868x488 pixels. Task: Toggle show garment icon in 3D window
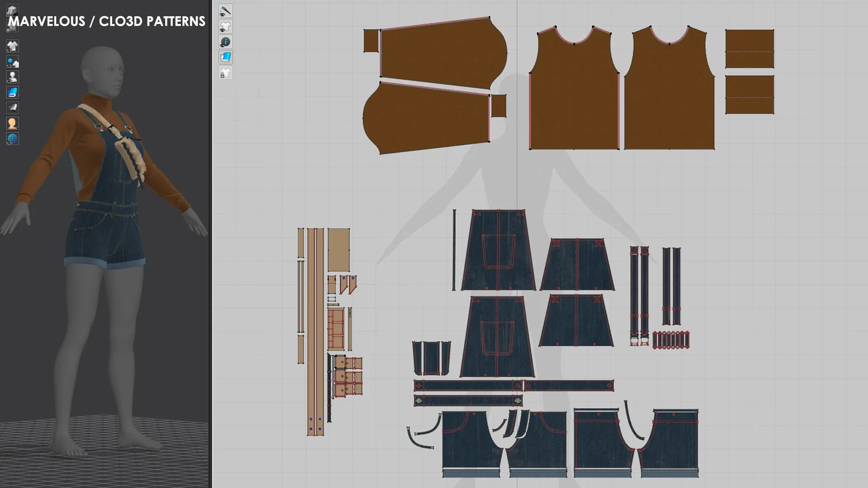tap(12, 46)
